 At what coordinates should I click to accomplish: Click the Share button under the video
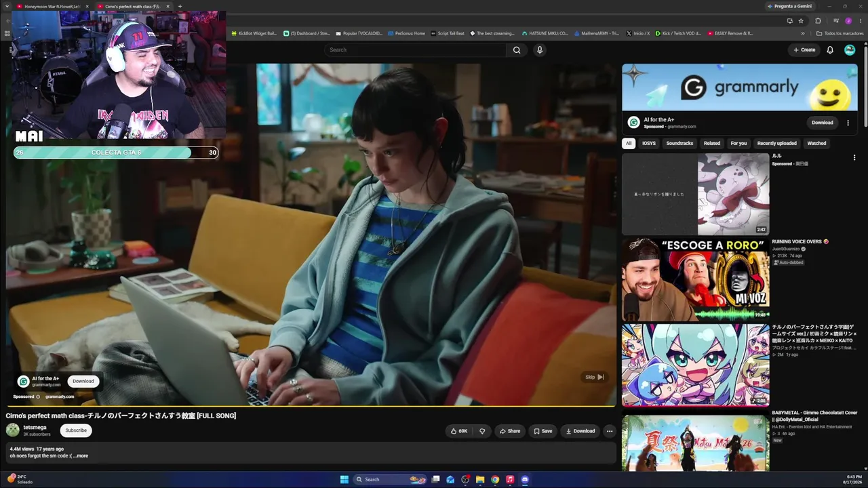(509, 431)
